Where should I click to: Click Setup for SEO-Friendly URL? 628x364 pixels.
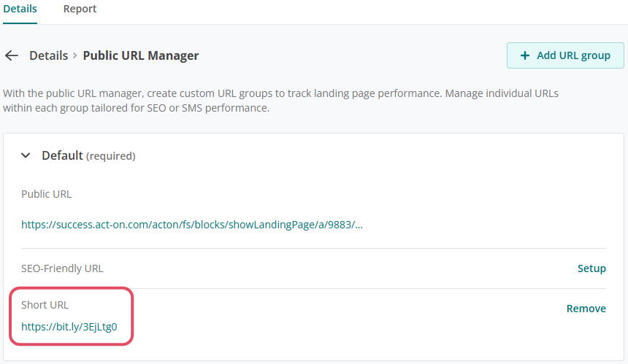click(x=591, y=268)
